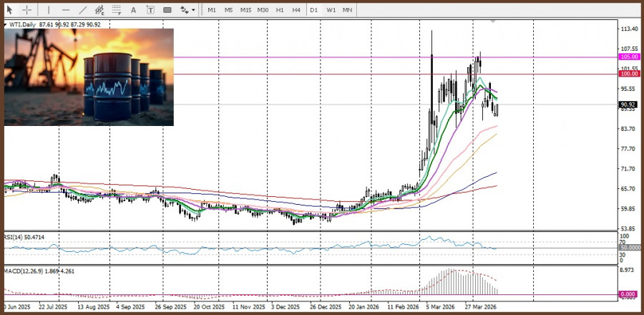
Task: Click the MN monthly timeframe button
Action: click(x=347, y=10)
